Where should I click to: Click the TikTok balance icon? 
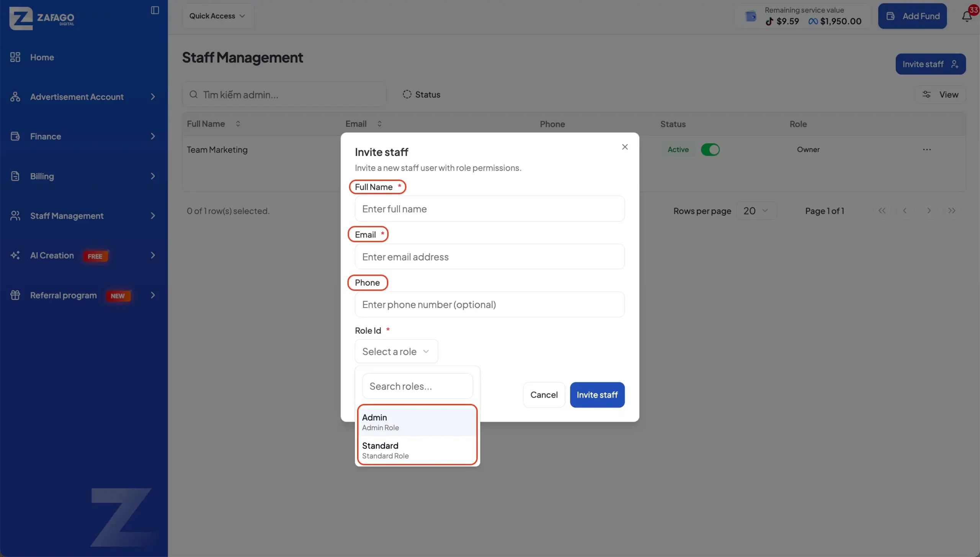[769, 21]
